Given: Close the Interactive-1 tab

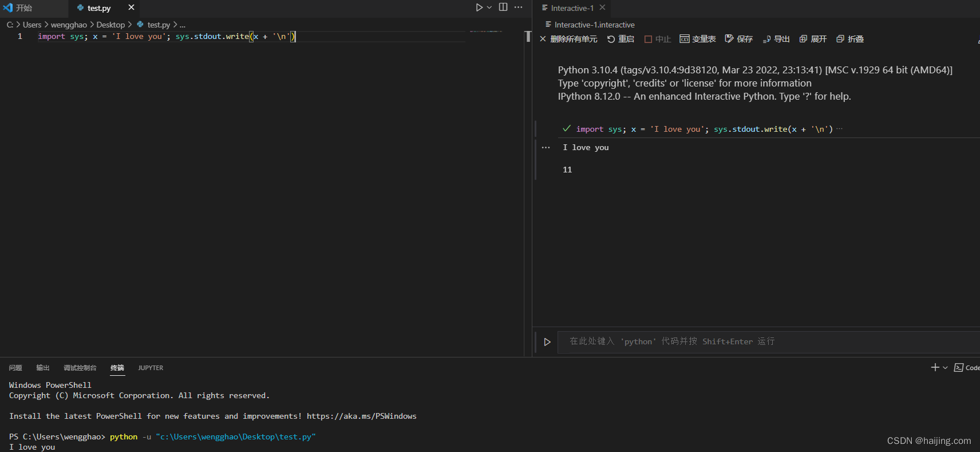Looking at the screenshot, I should click(602, 7).
